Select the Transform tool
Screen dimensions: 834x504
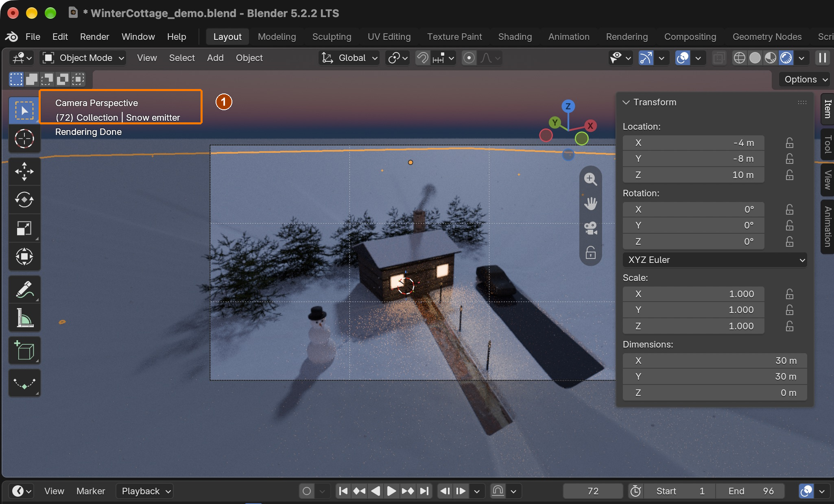pyautogui.click(x=24, y=256)
